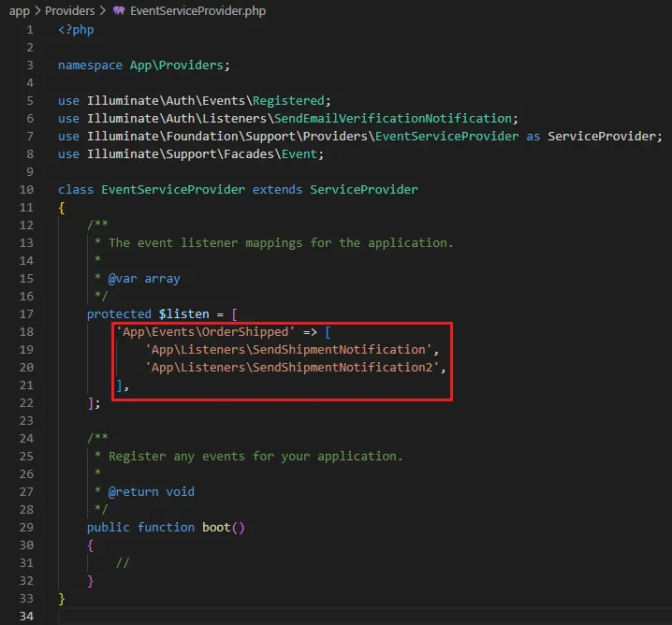The image size is (672, 625).
Task: Click the 'function' keyword on line 29
Action: tap(166, 528)
